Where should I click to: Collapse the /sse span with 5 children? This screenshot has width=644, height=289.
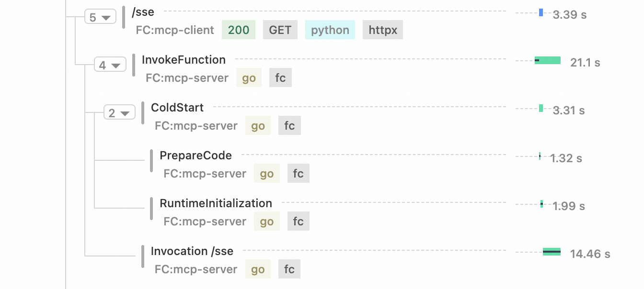(x=100, y=17)
